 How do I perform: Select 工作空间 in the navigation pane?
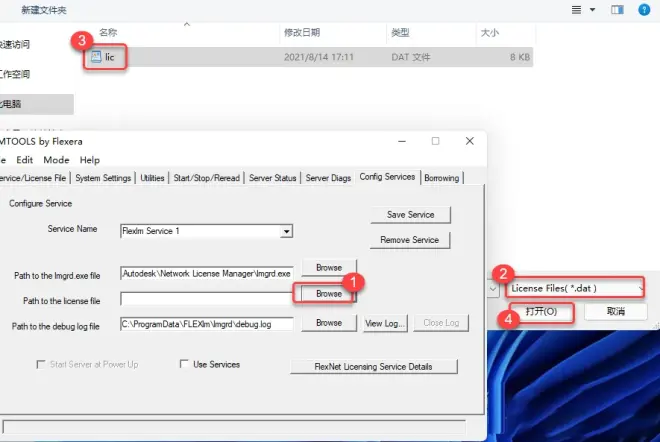click(x=15, y=75)
